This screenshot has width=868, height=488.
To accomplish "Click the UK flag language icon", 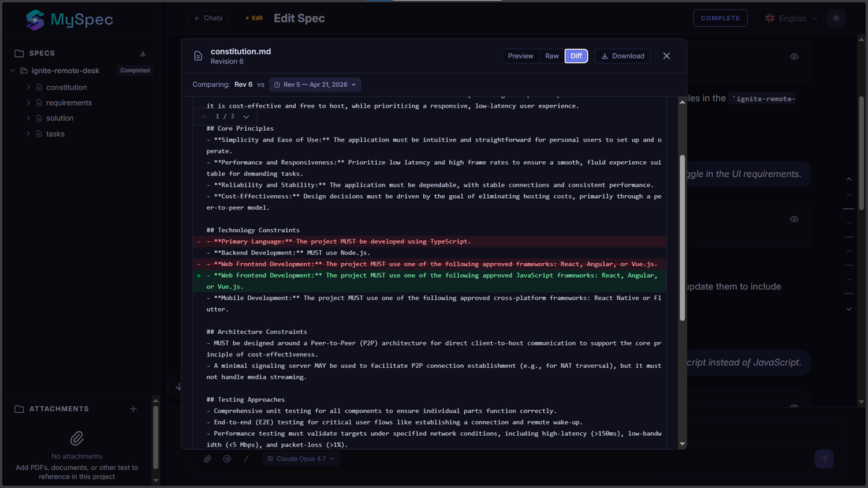I will [x=770, y=19].
